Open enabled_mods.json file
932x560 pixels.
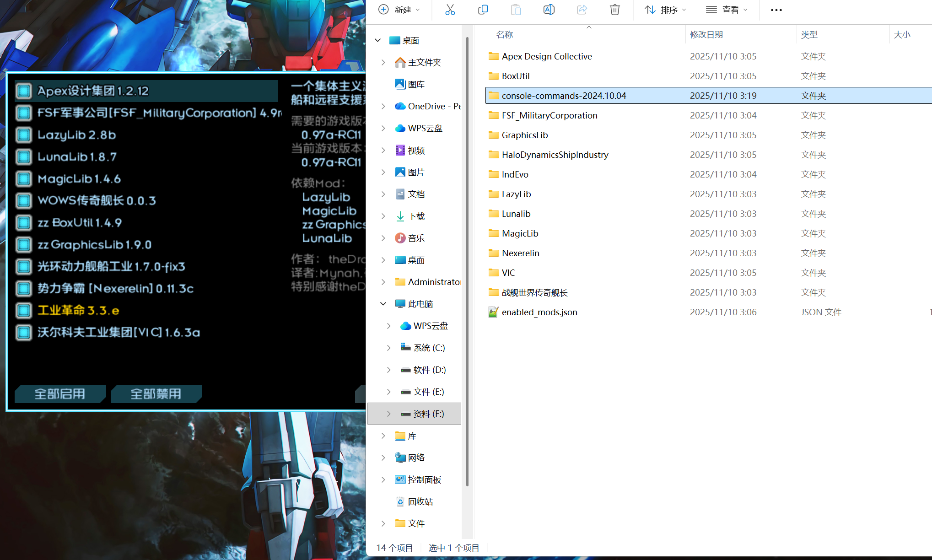point(539,312)
